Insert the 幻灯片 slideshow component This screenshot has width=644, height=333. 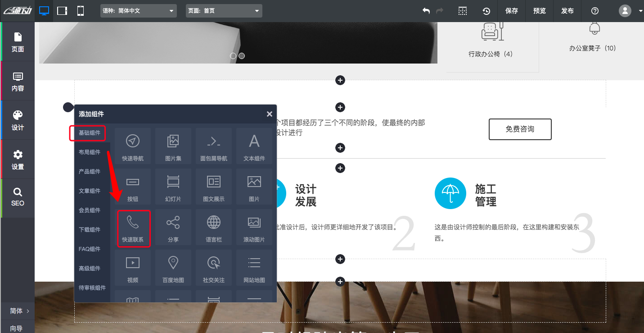(x=173, y=186)
